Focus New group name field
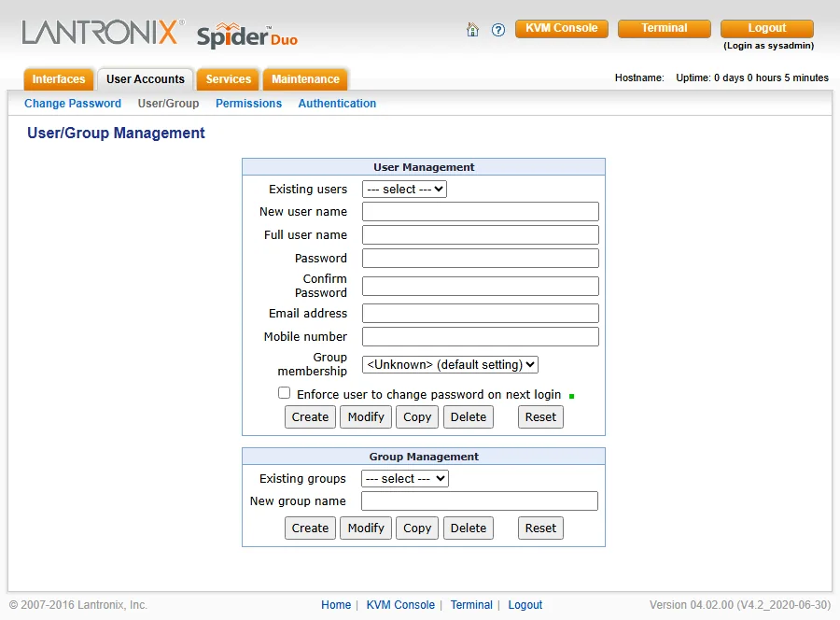Viewport: 840px width, 620px height. 480,501
